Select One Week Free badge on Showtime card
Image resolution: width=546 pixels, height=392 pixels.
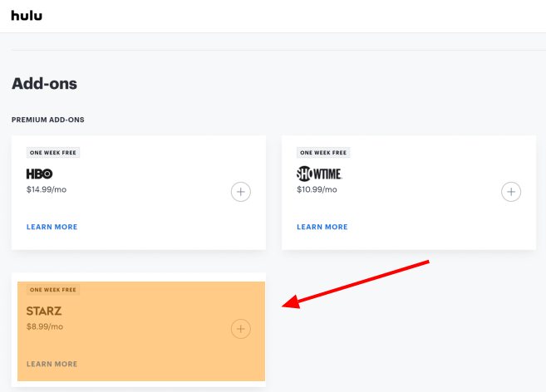pos(323,153)
